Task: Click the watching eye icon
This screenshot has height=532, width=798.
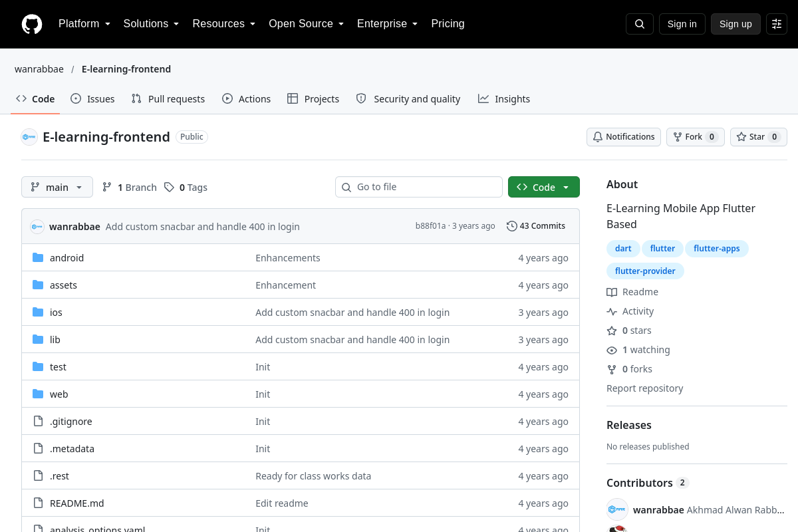Action: click(612, 350)
